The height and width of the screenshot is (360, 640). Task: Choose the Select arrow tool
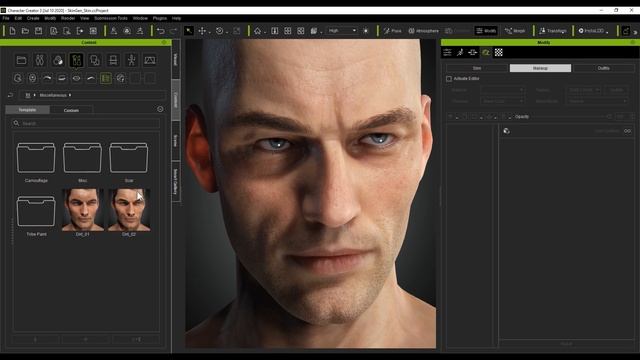click(189, 31)
